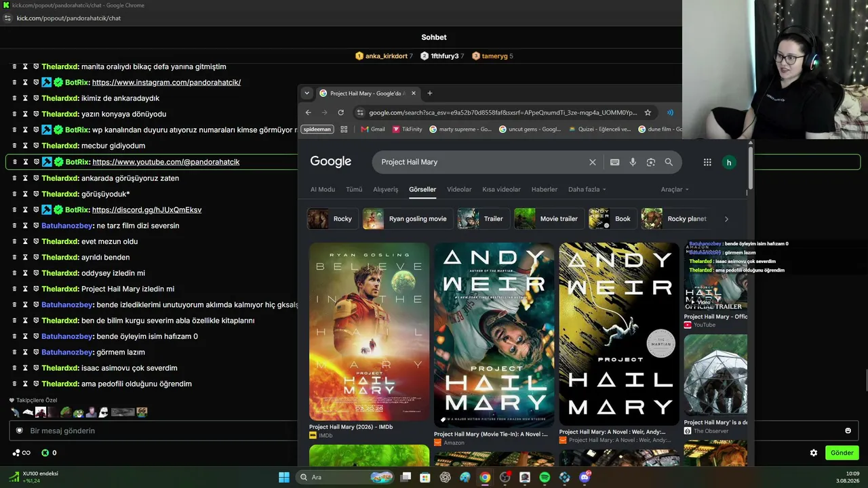Image resolution: width=868 pixels, height=488 pixels.
Task: Open OBS Studio from the taskbar
Action: coord(505,477)
